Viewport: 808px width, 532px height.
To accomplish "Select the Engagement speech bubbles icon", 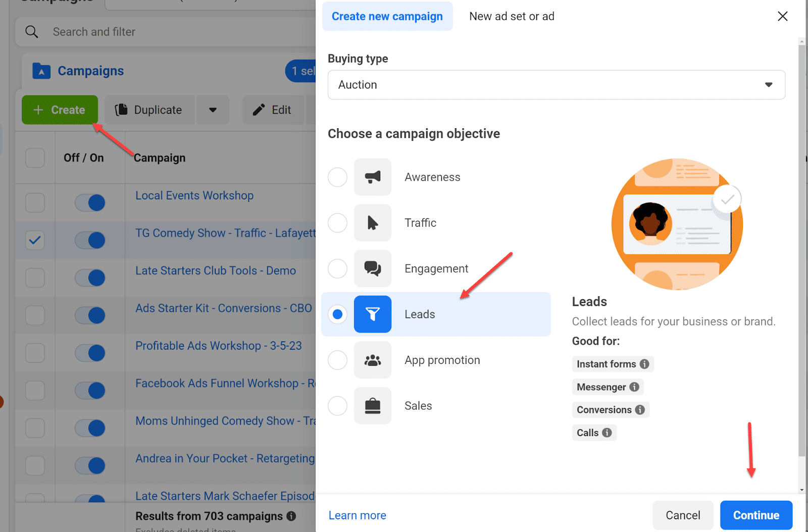I will point(373,269).
